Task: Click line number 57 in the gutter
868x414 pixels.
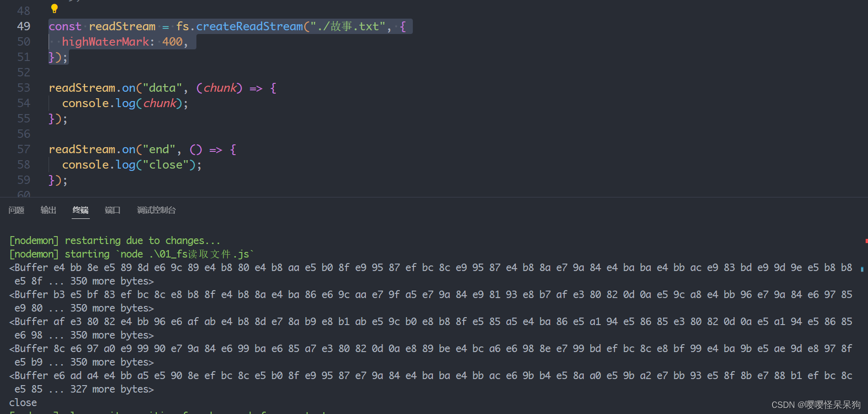Action: [24, 149]
